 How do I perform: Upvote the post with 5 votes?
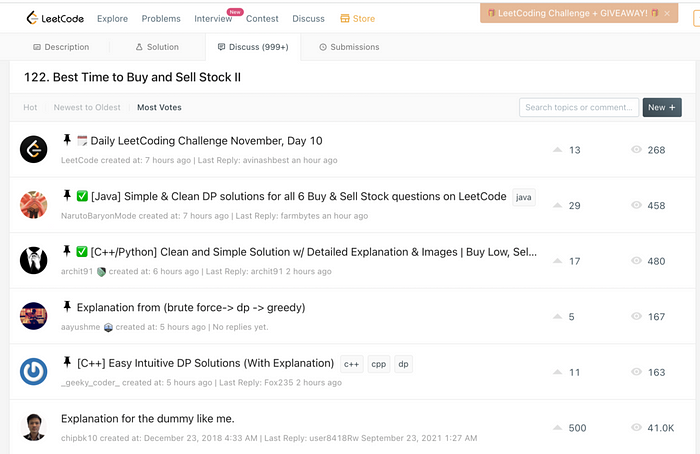pos(558,317)
